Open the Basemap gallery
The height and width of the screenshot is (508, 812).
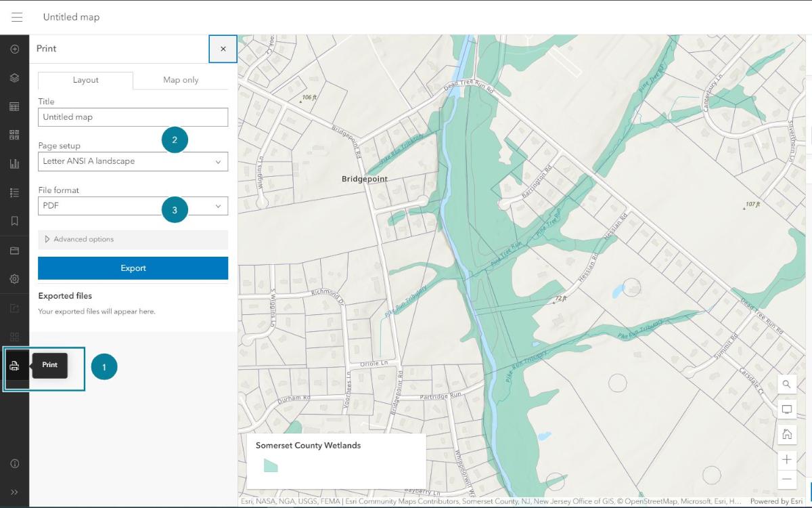(x=15, y=134)
